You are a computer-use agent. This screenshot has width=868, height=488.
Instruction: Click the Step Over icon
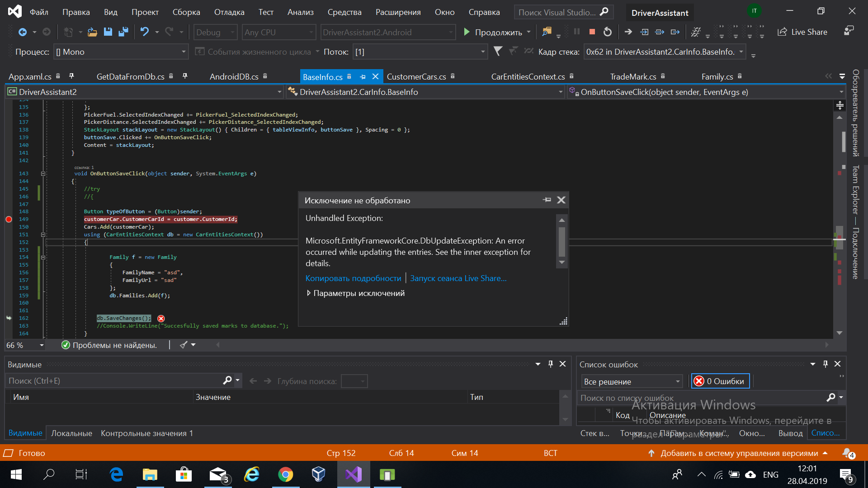tap(660, 32)
